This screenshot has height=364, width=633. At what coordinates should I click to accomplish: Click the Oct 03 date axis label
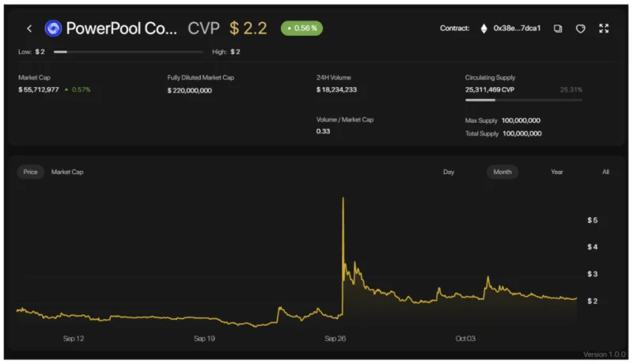click(465, 339)
